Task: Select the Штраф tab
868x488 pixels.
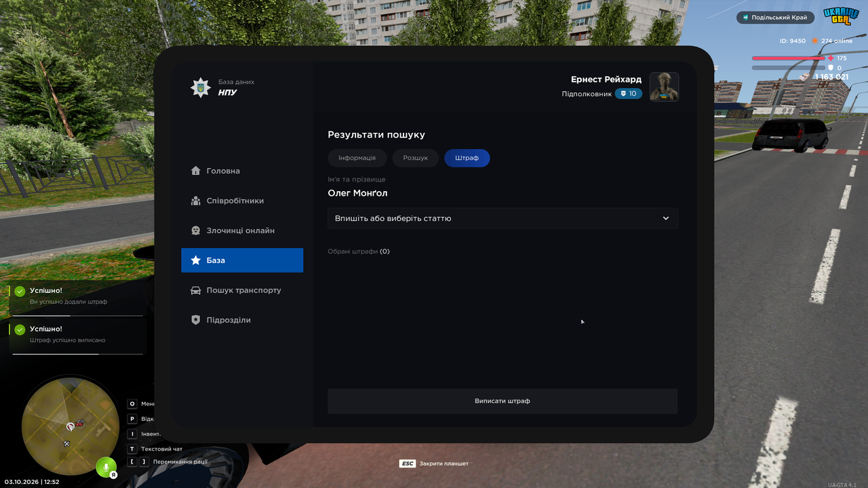Action: (x=467, y=158)
